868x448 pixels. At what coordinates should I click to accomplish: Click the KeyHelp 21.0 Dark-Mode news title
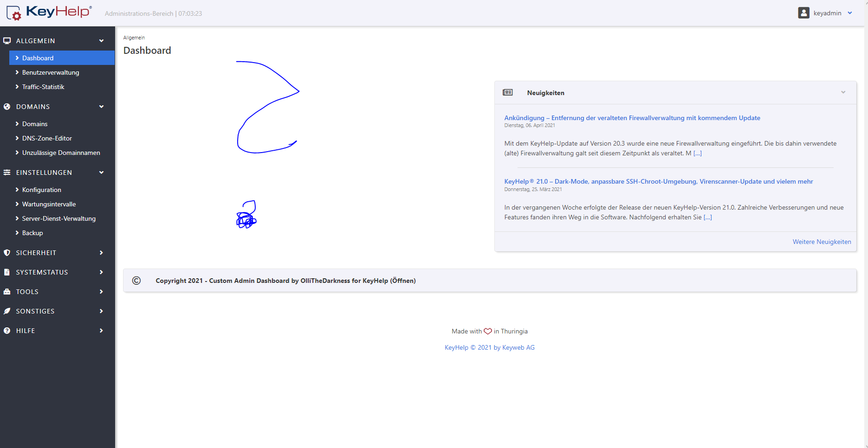[x=658, y=181]
